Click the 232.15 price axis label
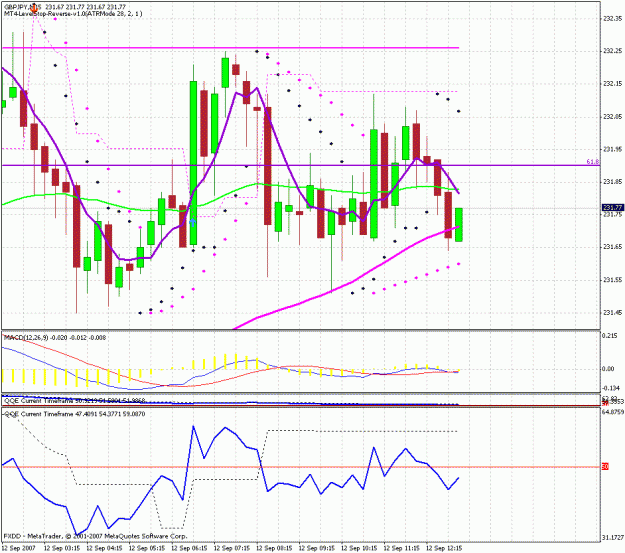 coord(612,83)
